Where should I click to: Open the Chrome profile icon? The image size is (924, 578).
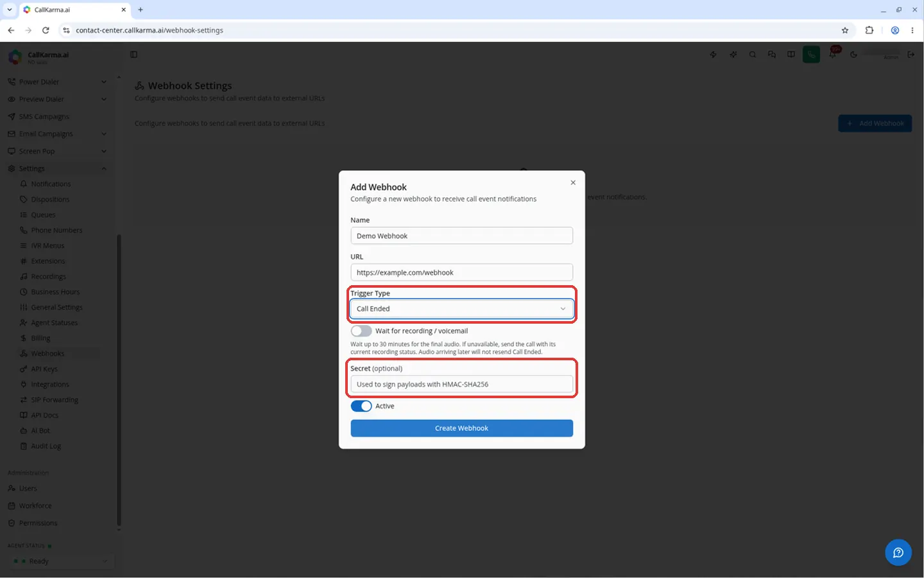click(895, 30)
